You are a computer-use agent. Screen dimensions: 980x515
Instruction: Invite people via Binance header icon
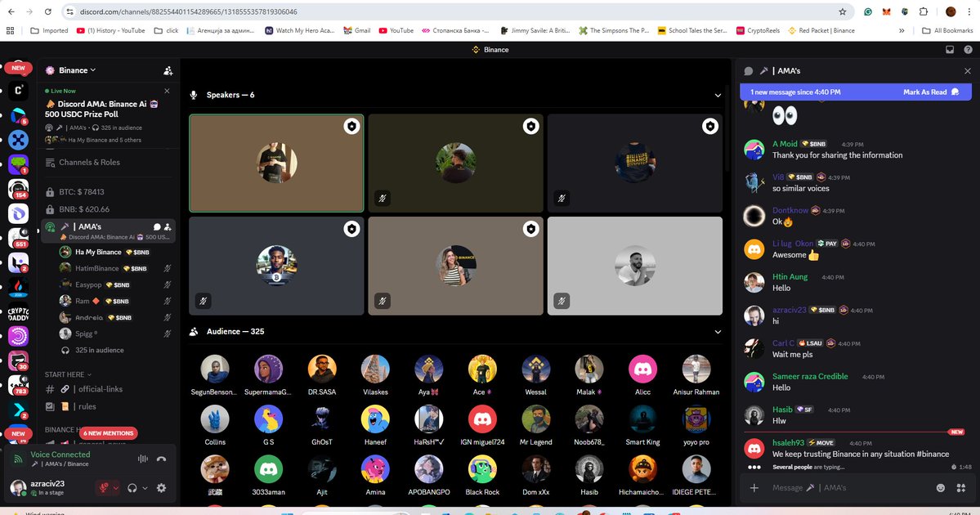pos(168,70)
